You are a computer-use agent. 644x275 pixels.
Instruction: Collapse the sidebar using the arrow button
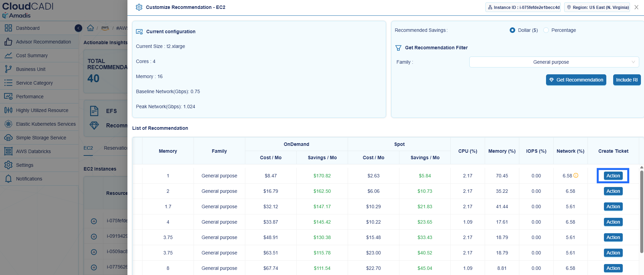(78, 28)
